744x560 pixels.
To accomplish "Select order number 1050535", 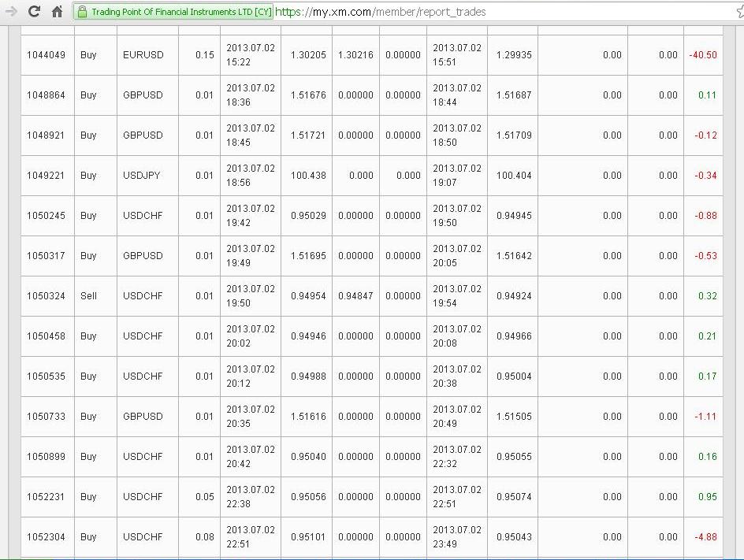I will coord(46,376).
